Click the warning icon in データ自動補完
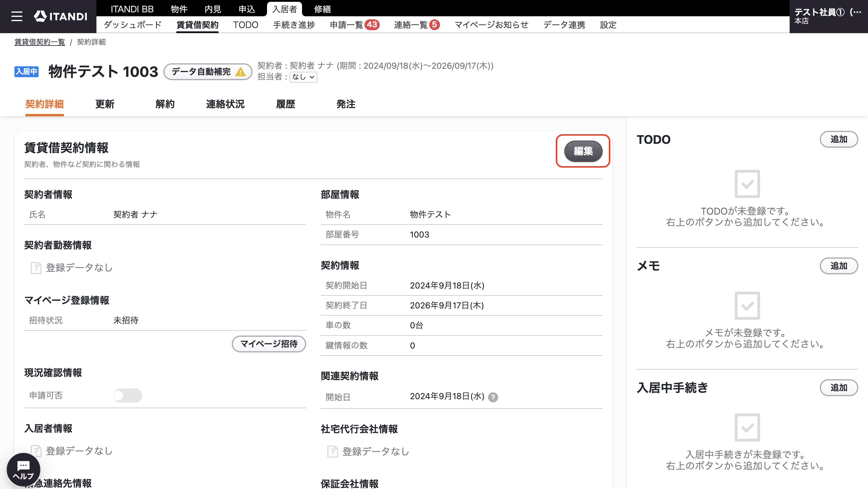868x489 pixels. 240,72
